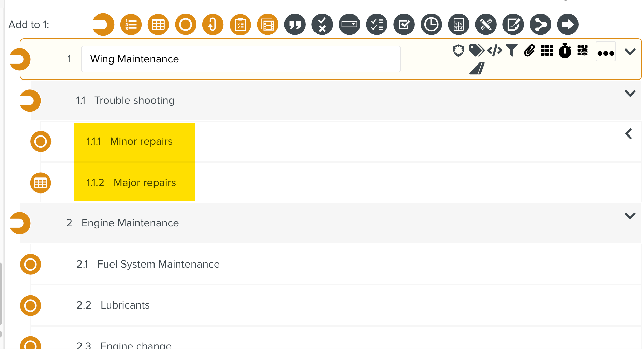Open the filter funnel on Wing Maintenance

512,51
